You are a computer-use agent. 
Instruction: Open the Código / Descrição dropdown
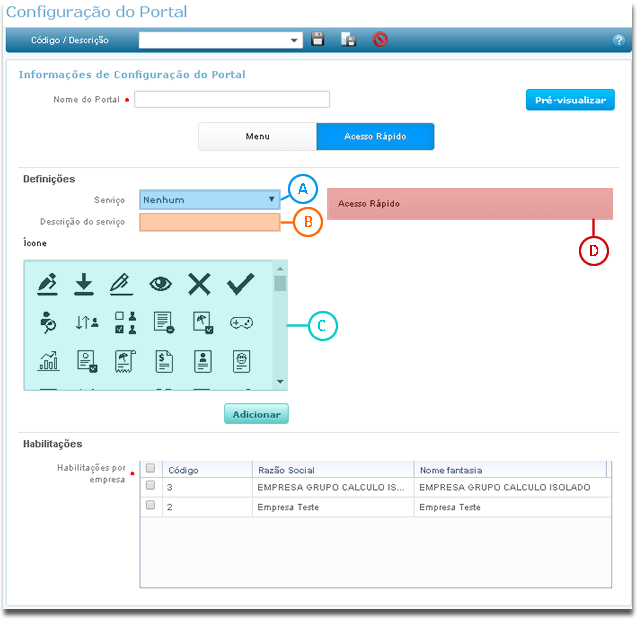[x=294, y=41]
